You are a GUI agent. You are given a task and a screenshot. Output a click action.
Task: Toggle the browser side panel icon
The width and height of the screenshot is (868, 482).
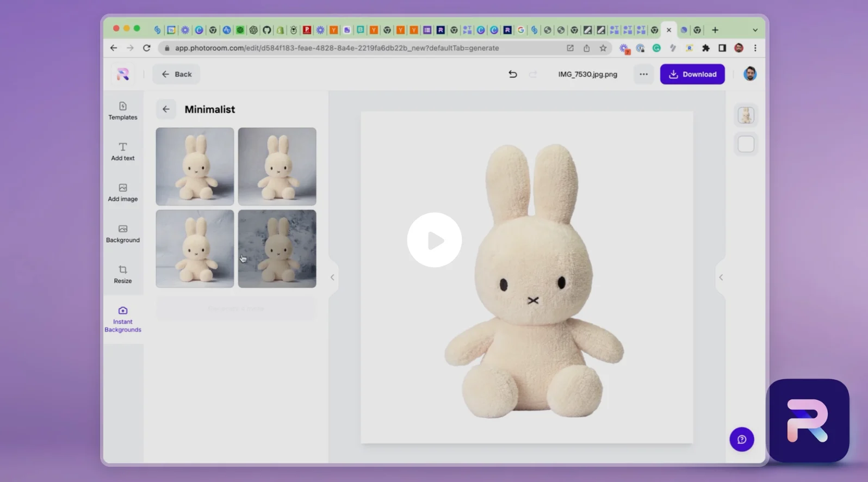722,48
